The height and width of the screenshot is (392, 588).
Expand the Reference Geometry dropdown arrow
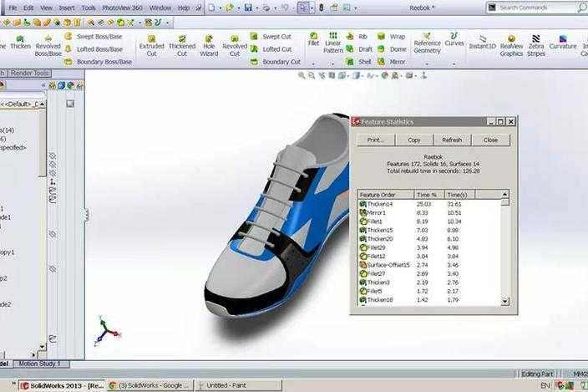click(427, 64)
